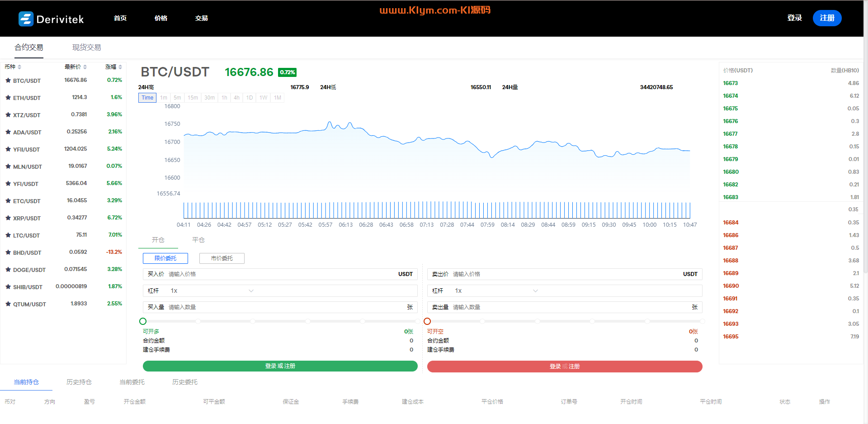Image resolution: width=868 pixels, height=424 pixels.
Task: Sort coin list by 币种 arrows
Action: point(19,67)
